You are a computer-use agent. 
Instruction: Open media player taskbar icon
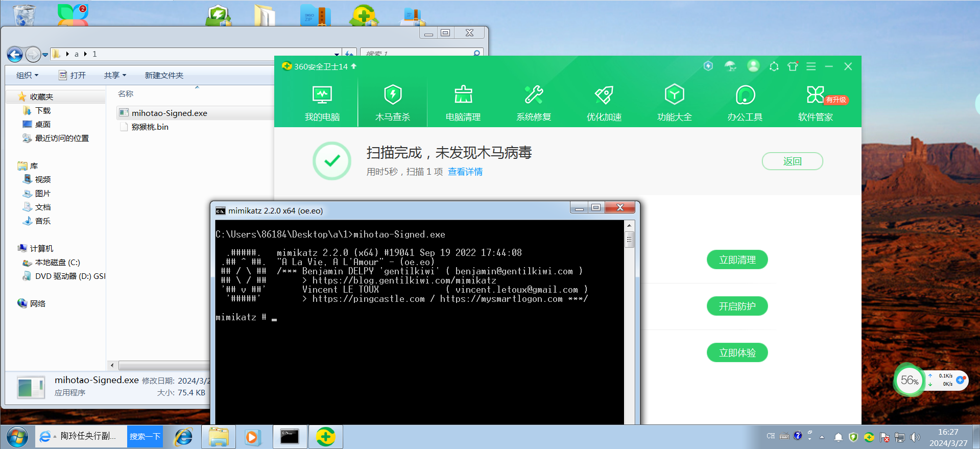click(252, 437)
